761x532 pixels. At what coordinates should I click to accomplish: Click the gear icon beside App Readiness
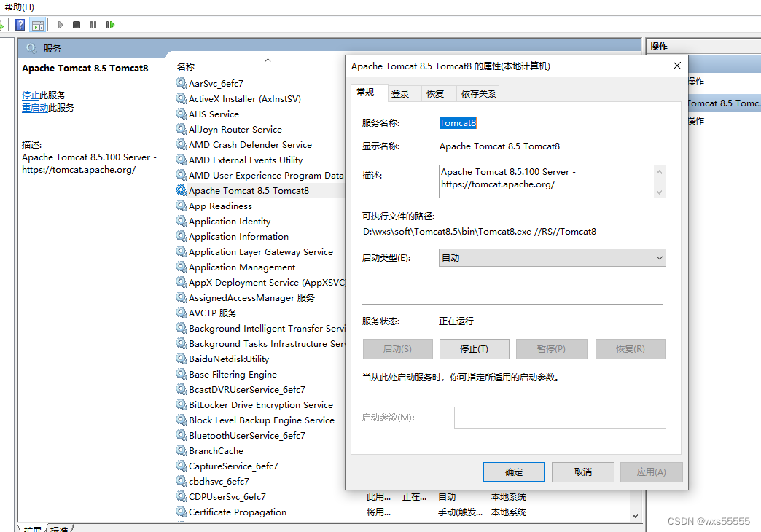181,206
